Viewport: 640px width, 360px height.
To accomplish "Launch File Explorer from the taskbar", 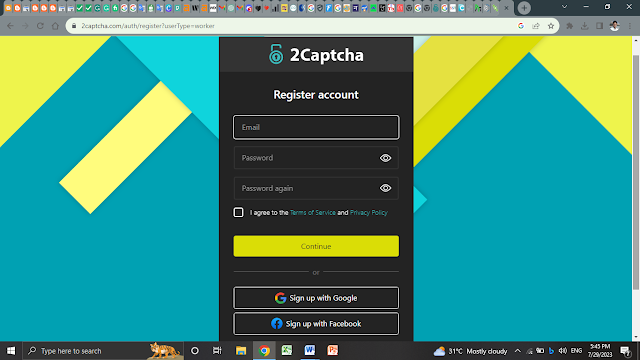I will coord(241,351).
